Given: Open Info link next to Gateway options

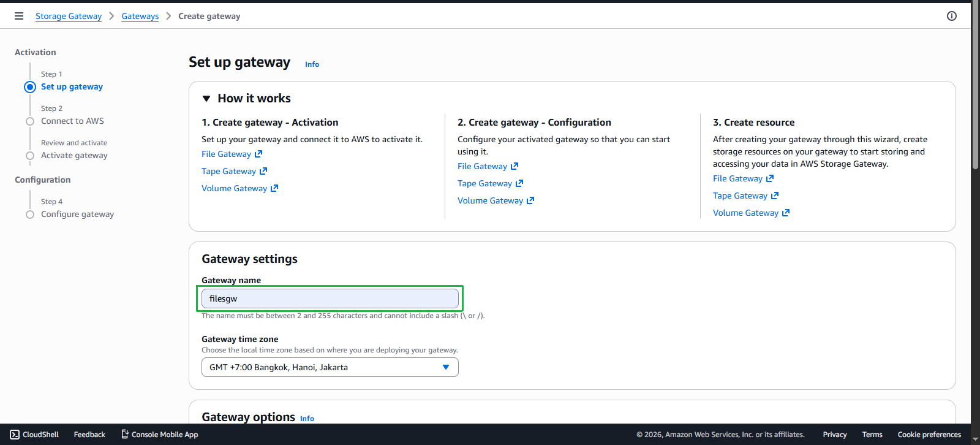Looking at the screenshot, I should point(307,419).
